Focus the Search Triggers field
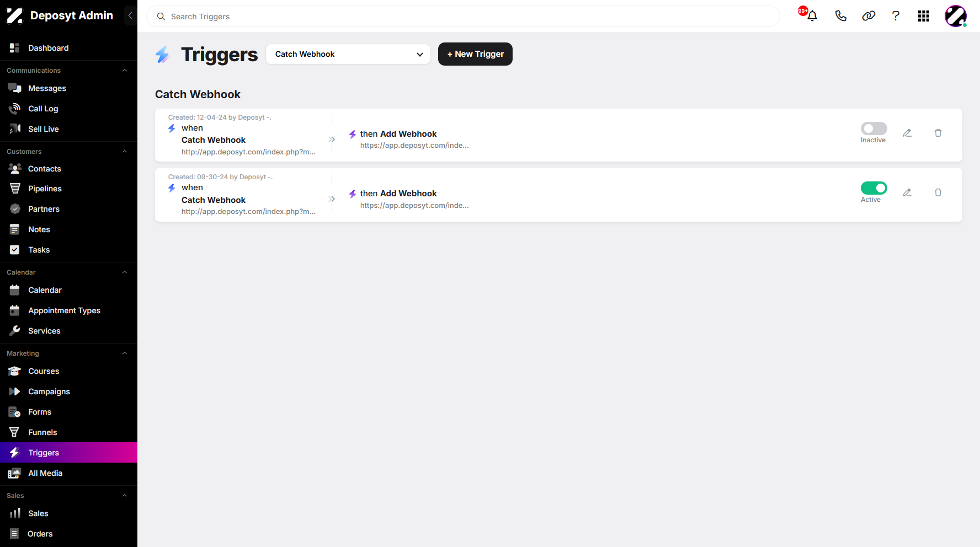 (463, 17)
